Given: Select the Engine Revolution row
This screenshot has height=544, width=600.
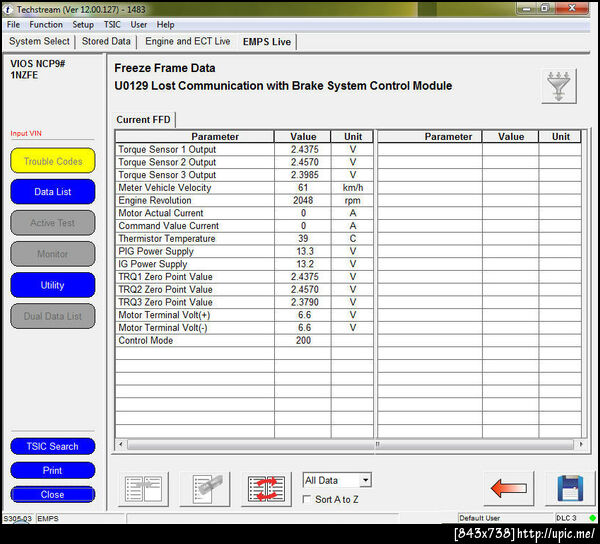Looking at the screenshot, I should pyautogui.click(x=244, y=200).
